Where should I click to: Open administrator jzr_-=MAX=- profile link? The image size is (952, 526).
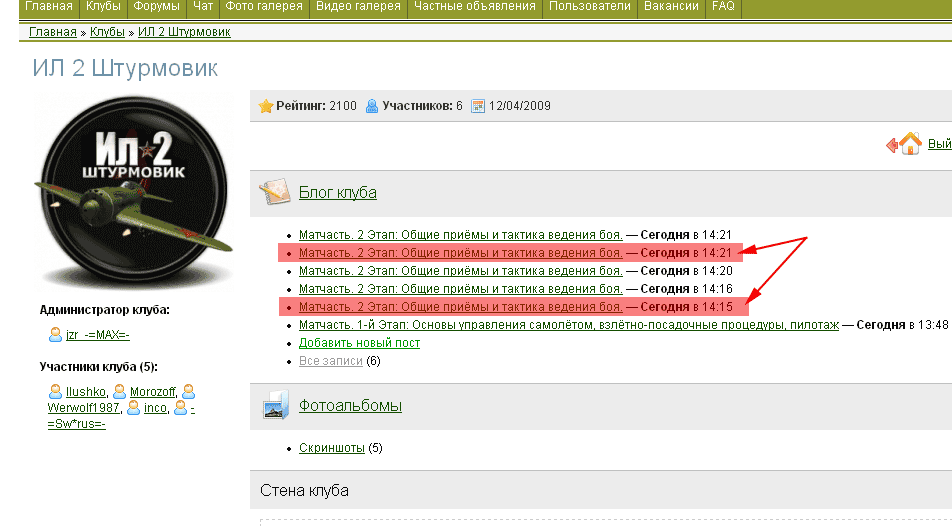[x=98, y=335]
